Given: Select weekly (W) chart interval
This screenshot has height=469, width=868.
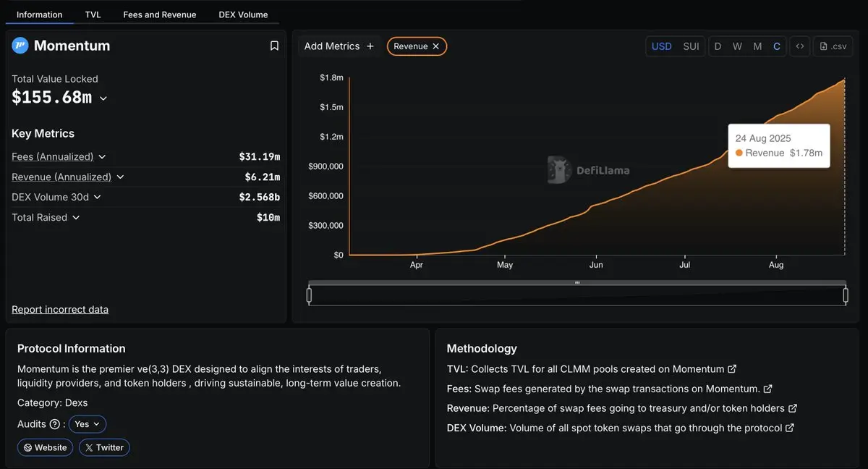Looking at the screenshot, I should [x=737, y=46].
